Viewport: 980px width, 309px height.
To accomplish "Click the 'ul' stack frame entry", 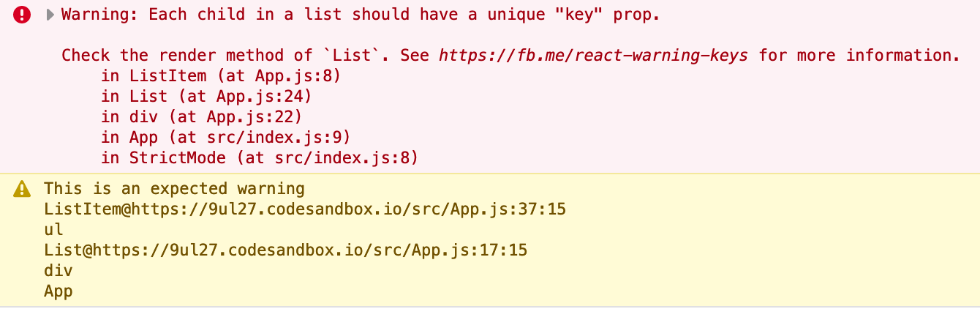I will tap(54, 230).
